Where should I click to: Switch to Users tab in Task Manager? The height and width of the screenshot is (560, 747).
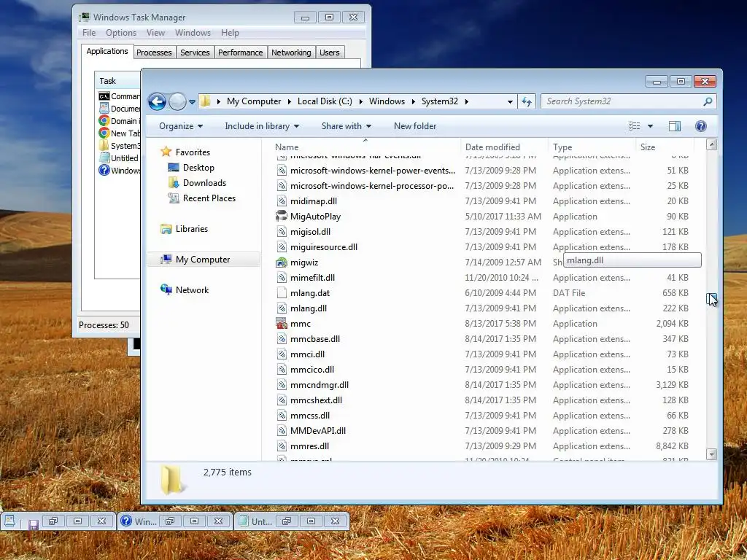[329, 52]
